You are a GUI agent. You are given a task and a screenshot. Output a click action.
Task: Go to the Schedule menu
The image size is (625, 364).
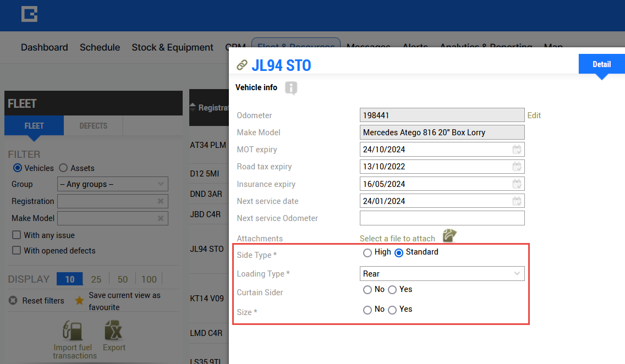100,47
